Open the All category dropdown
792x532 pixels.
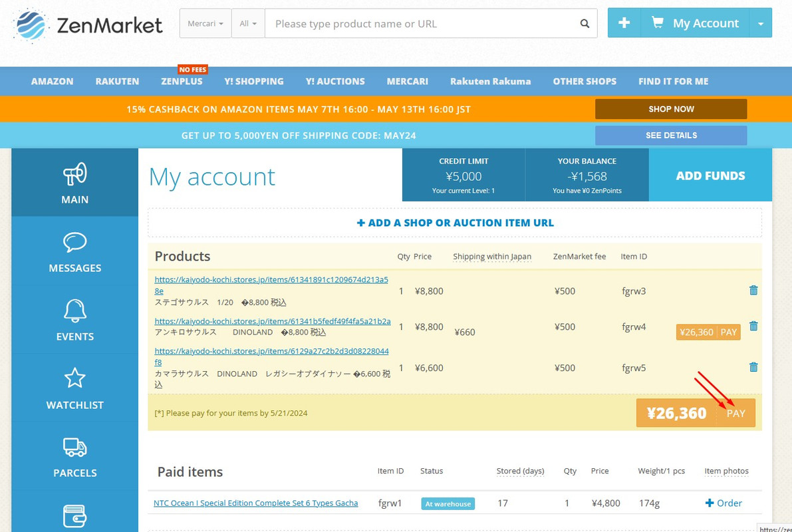click(248, 23)
